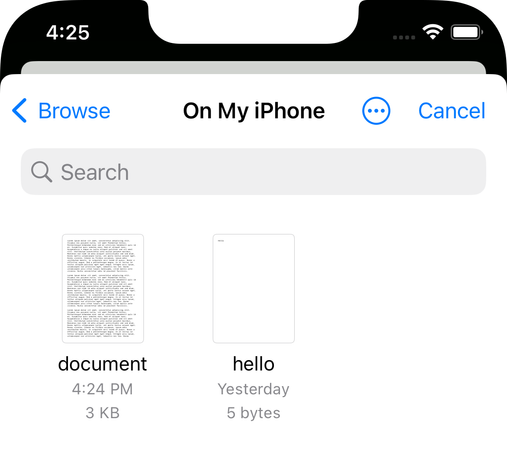Tap the 4:25 status bar clock
This screenshot has height=455, width=507.
pos(68,33)
